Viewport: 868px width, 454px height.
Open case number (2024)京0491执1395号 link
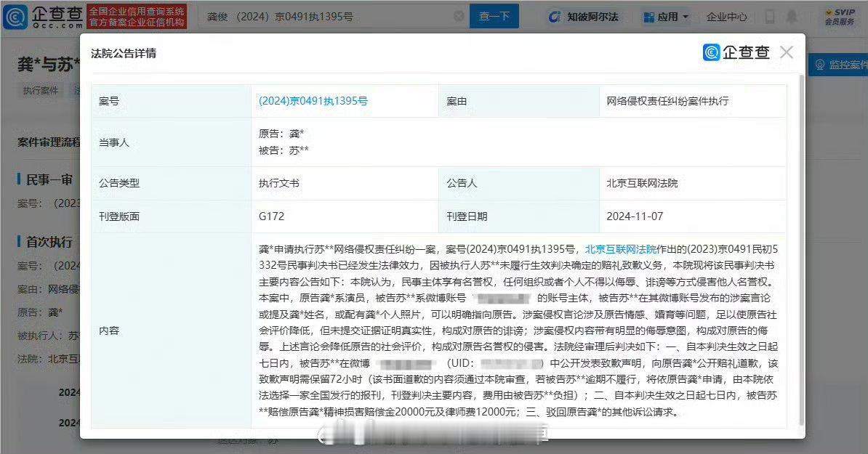(x=313, y=101)
